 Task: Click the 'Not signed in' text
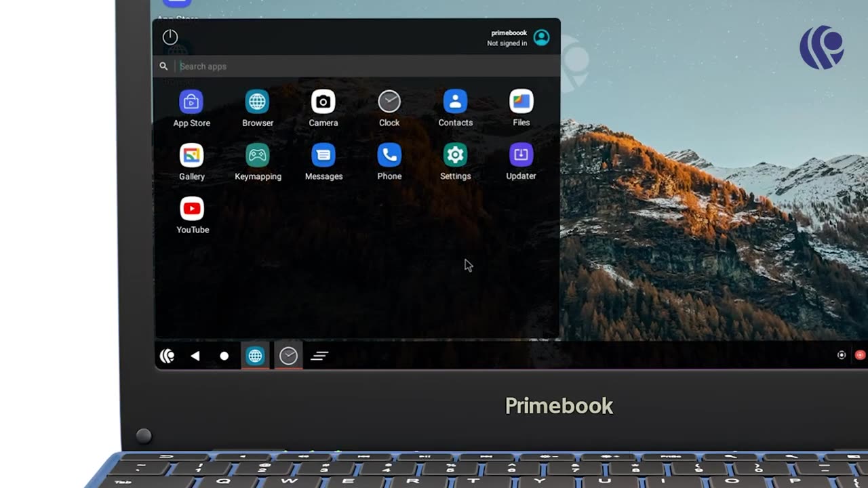507,43
